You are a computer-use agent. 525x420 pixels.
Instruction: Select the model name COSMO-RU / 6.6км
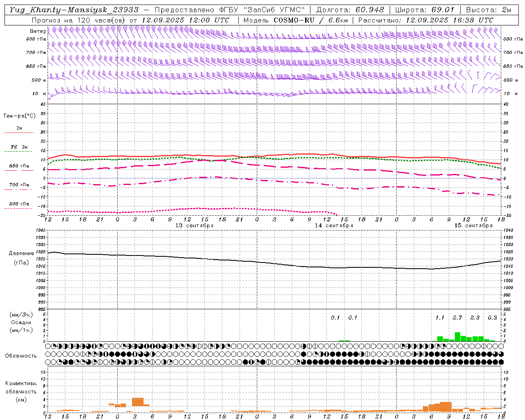click(x=310, y=20)
